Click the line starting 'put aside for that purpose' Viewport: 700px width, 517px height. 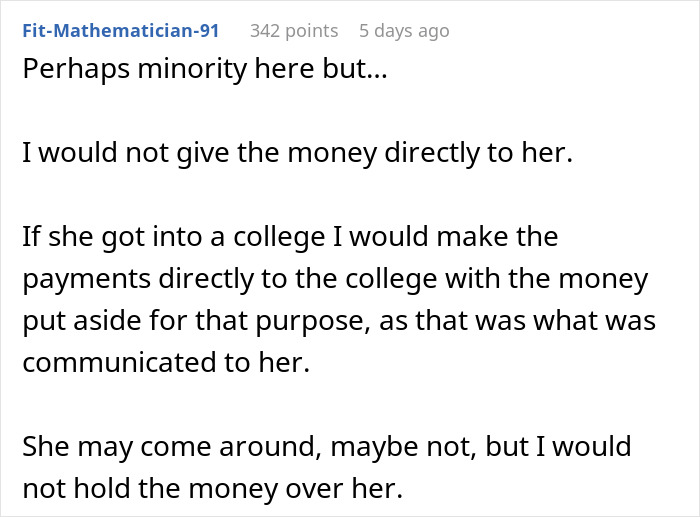click(x=338, y=320)
